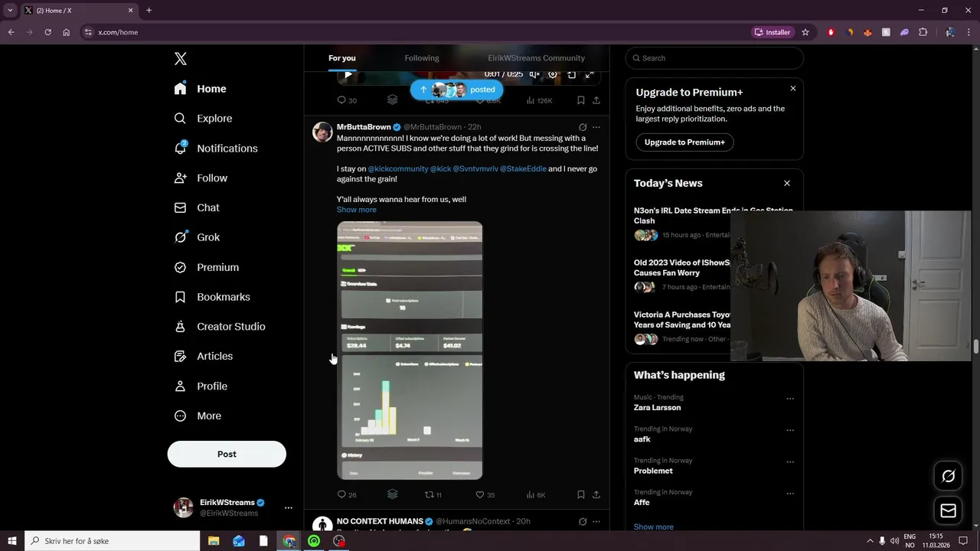Expand post text with Show more
The width and height of the screenshot is (980, 551).
click(x=357, y=210)
